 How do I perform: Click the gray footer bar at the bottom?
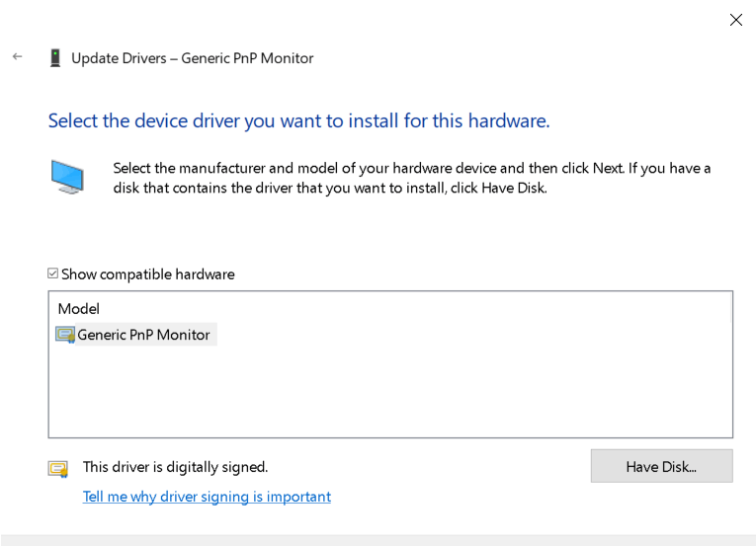[378, 540]
